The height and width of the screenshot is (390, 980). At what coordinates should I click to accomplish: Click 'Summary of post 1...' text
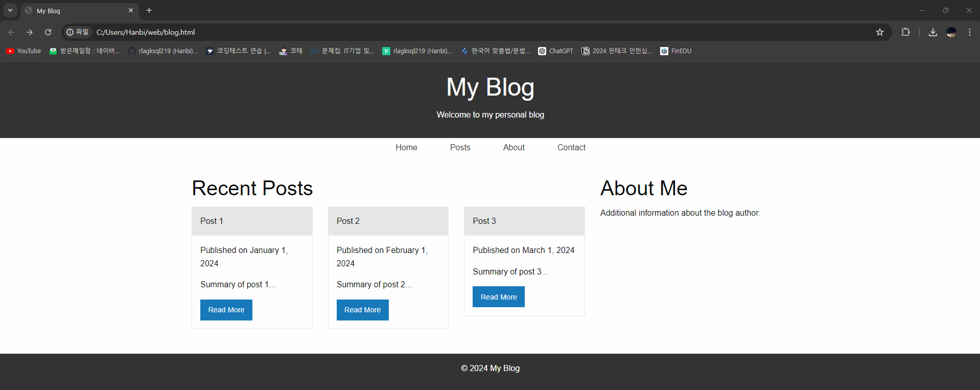tap(238, 284)
